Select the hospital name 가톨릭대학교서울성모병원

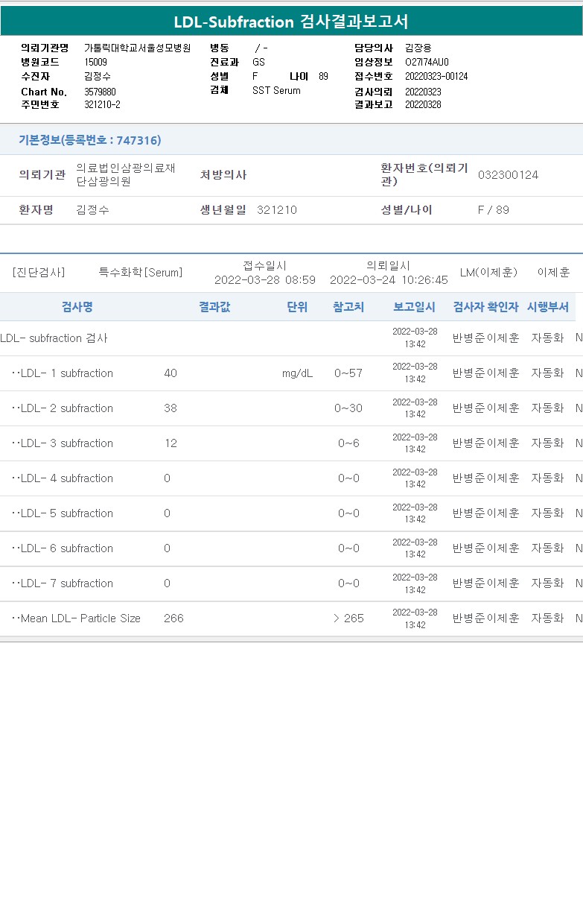tap(138, 48)
